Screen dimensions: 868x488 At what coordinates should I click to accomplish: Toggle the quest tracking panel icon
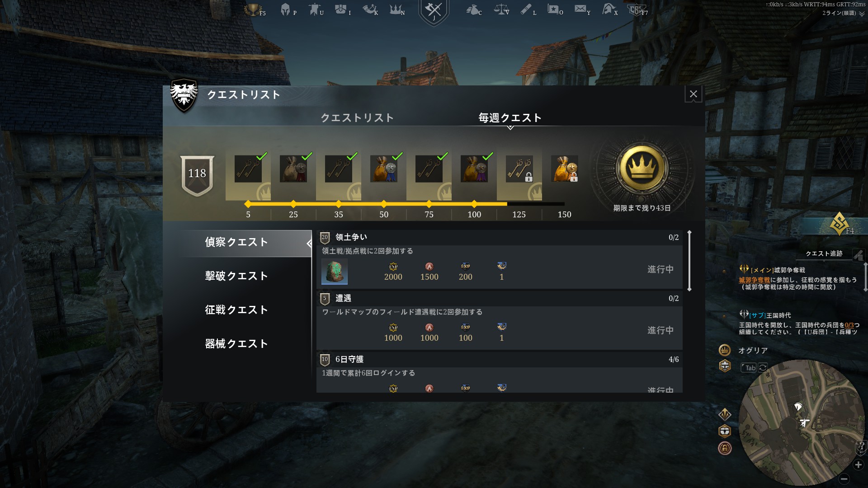(859, 255)
